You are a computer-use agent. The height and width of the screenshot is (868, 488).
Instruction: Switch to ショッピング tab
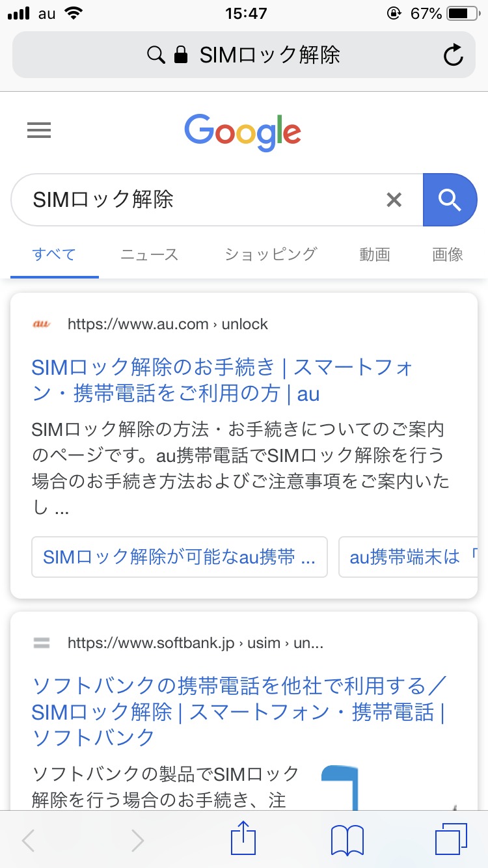tap(271, 254)
